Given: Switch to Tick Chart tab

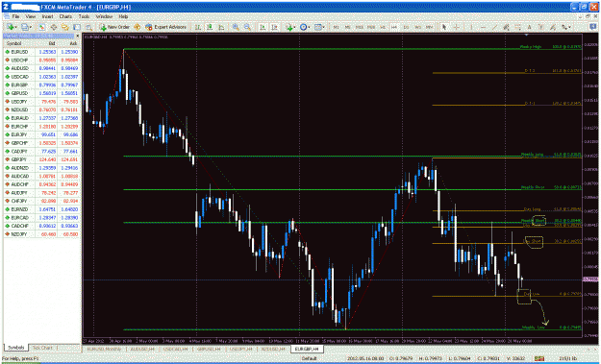Looking at the screenshot, I should 42,348.
